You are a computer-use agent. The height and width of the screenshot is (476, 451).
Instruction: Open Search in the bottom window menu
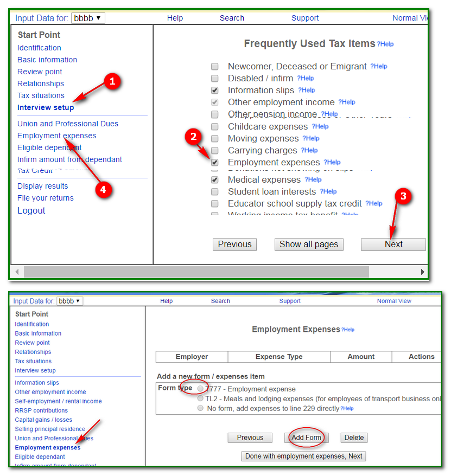coord(220,301)
